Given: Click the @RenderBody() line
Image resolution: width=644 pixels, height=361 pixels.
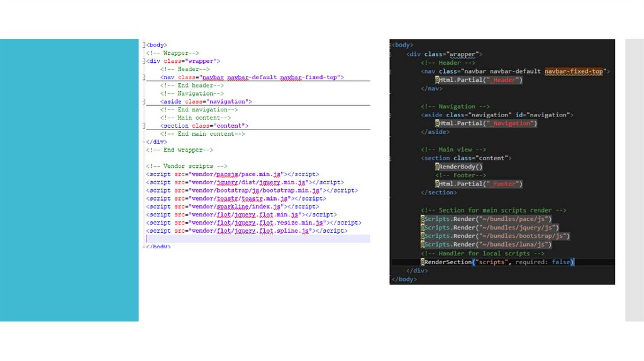Looking at the screenshot, I should pos(459,166).
